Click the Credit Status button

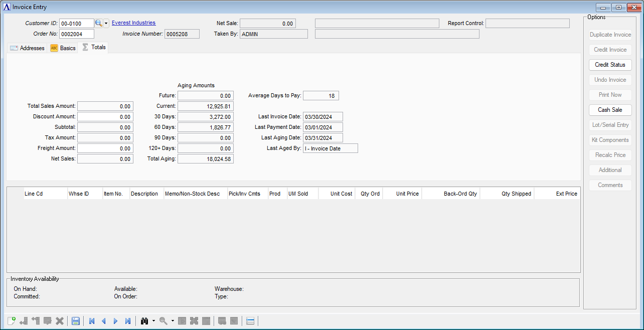[610, 65]
